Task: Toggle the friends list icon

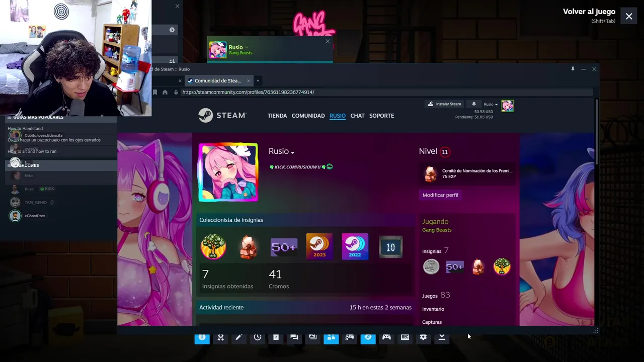Action: pyautogui.click(x=331, y=338)
